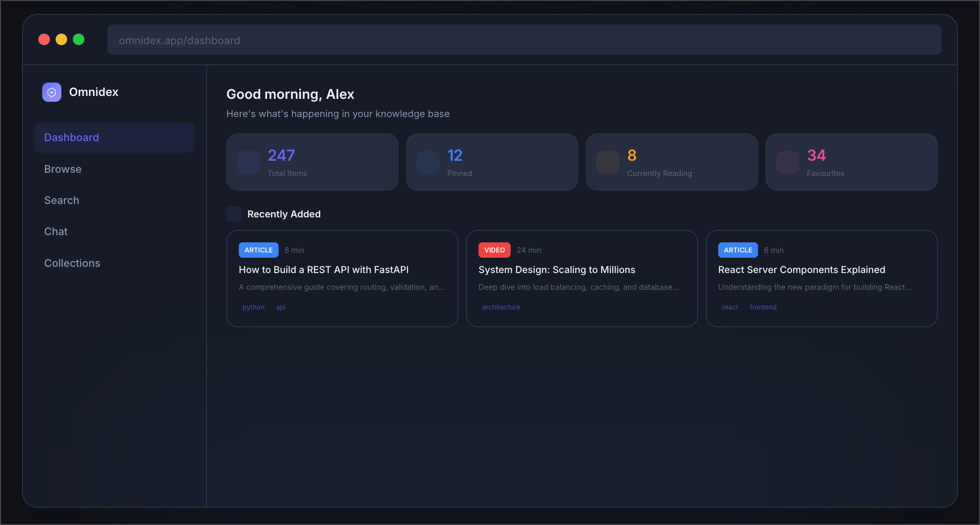
Task: Select the Currently Reading stat icon
Action: coord(607,162)
